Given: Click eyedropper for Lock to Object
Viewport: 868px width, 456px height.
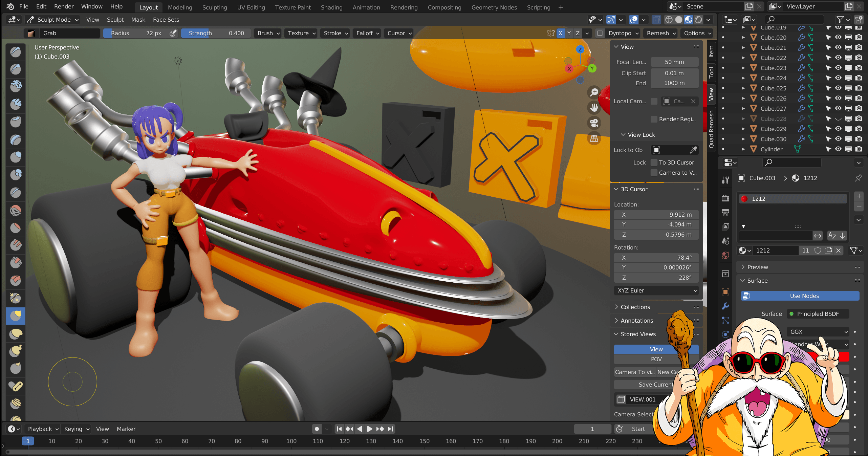Looking at the screenshot, I should tap(693, 150).
